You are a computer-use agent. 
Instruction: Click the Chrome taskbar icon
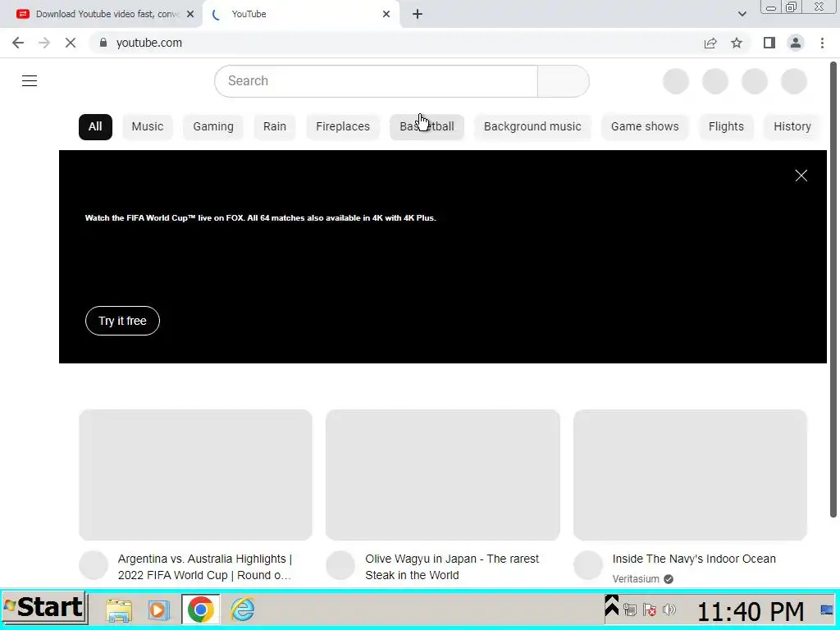coord(201,609)
